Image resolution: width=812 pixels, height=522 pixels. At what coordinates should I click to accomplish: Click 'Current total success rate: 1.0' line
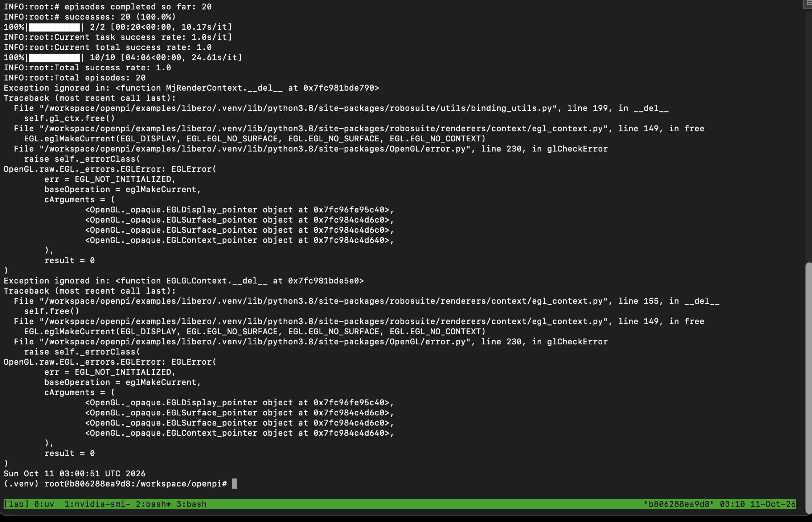coord(108,47)
